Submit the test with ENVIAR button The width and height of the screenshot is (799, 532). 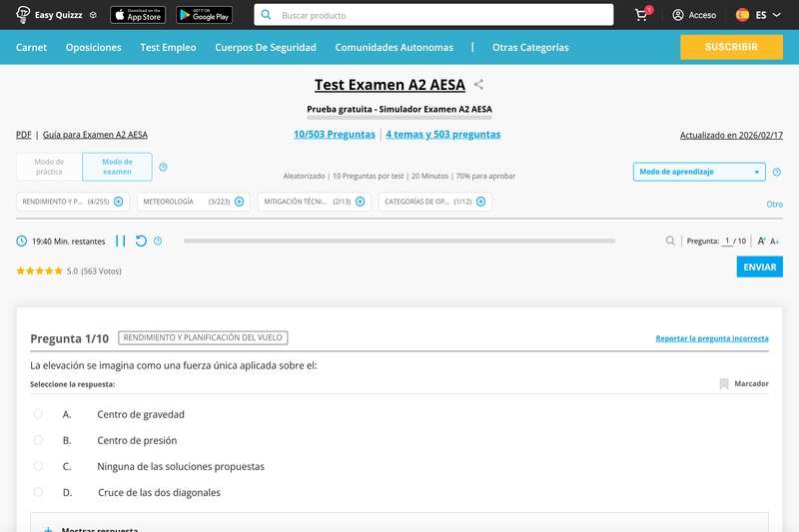tap(759, 266)
